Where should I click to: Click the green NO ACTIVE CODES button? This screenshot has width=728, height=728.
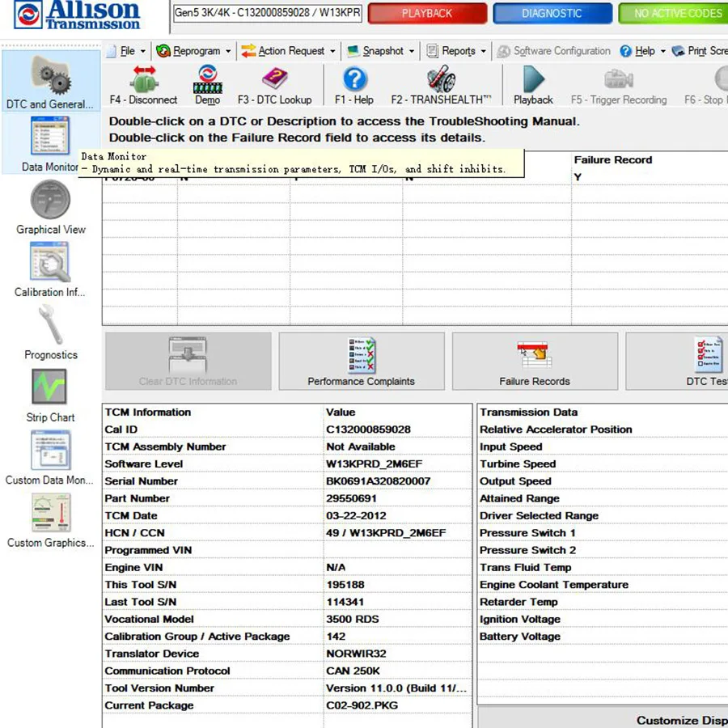pos(673,13)
